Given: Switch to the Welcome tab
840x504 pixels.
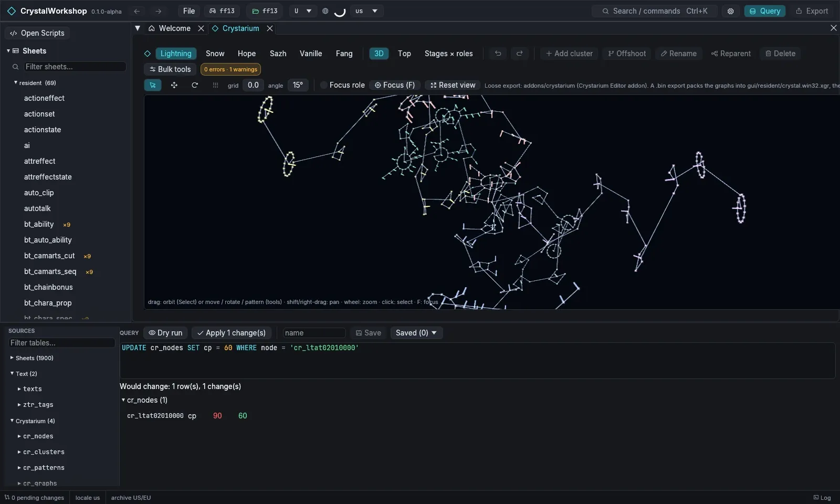Looking at the screenshot, I should coord(170,28).
